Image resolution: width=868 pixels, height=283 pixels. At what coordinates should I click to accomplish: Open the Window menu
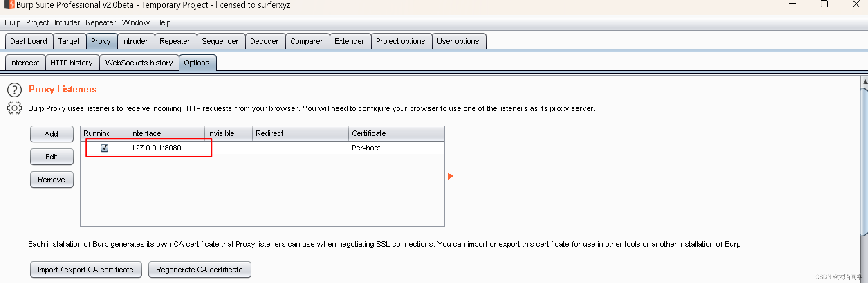point(136,23)
